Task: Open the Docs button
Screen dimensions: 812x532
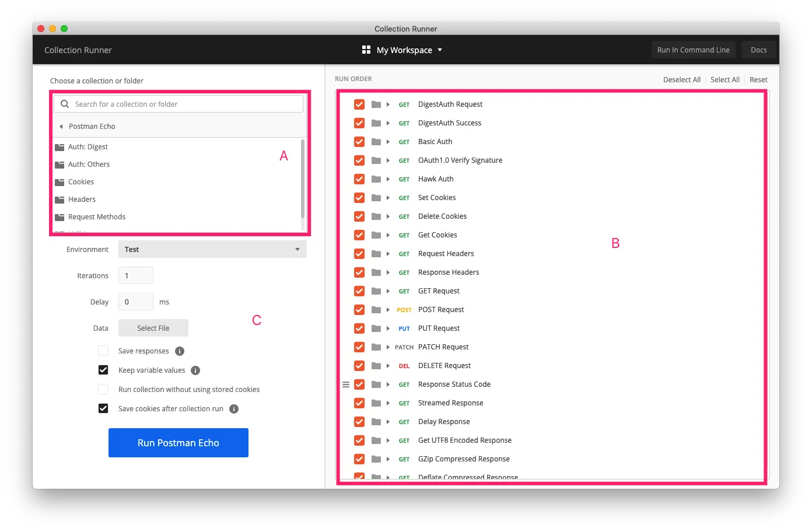Action: coord(759,50)
